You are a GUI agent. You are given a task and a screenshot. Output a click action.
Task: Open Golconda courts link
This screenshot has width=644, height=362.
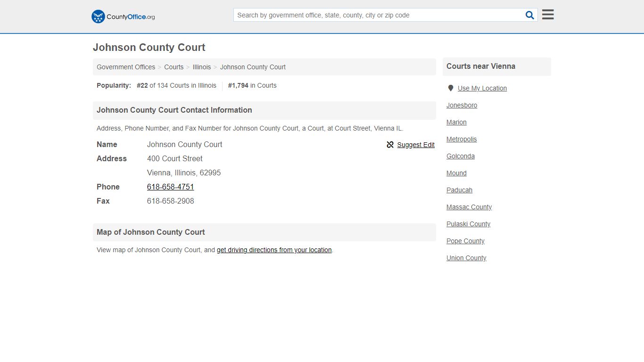461,156
